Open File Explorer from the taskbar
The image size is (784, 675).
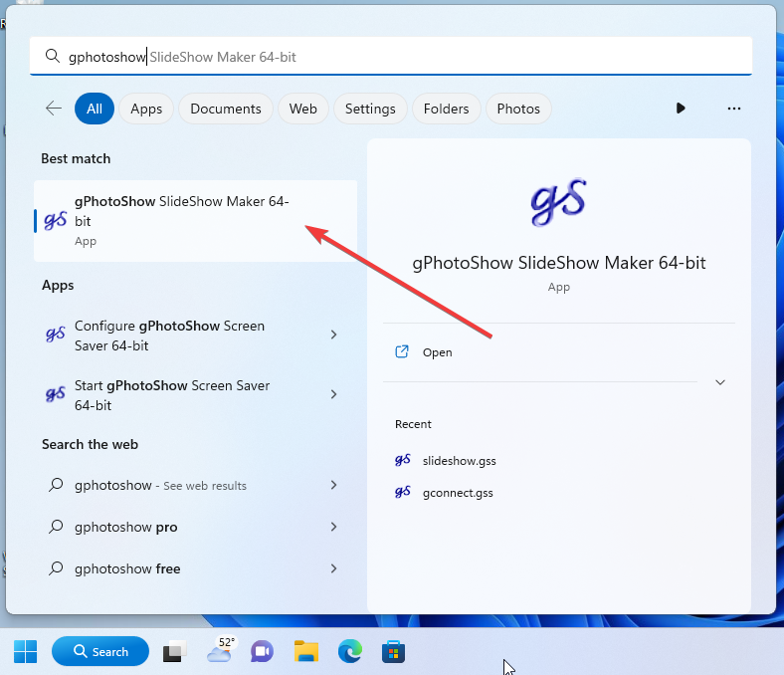tap(306, 651)
